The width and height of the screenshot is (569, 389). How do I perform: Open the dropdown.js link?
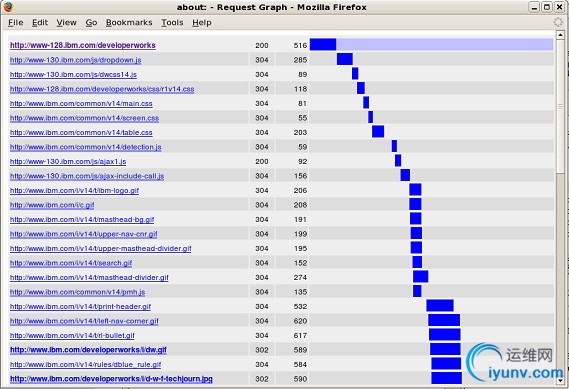pyautogui.click(x=75, y=60)
